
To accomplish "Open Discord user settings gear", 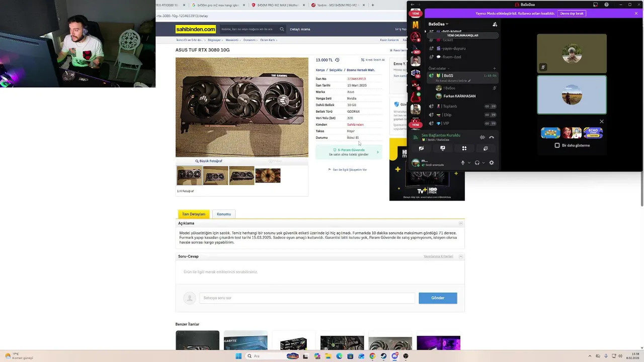I will point(492,162).
